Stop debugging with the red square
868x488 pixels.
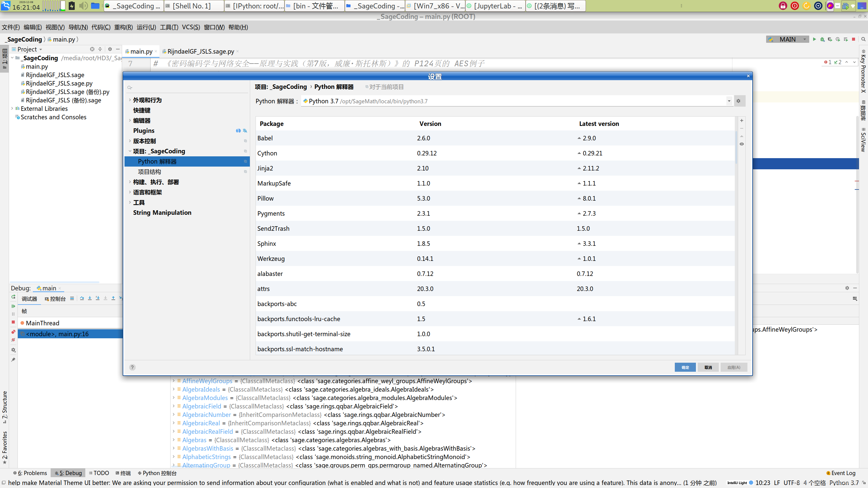(13, 322)
